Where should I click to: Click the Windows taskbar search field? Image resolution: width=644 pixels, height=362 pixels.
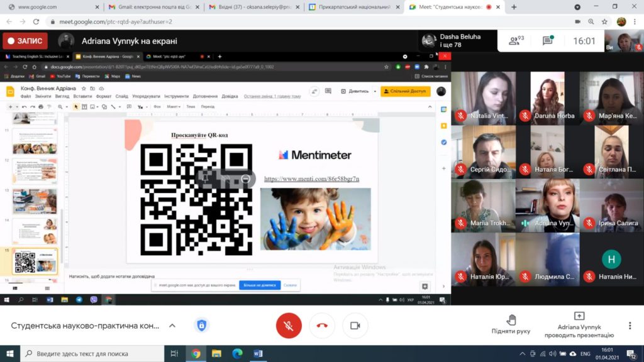(x=92, y=353)
